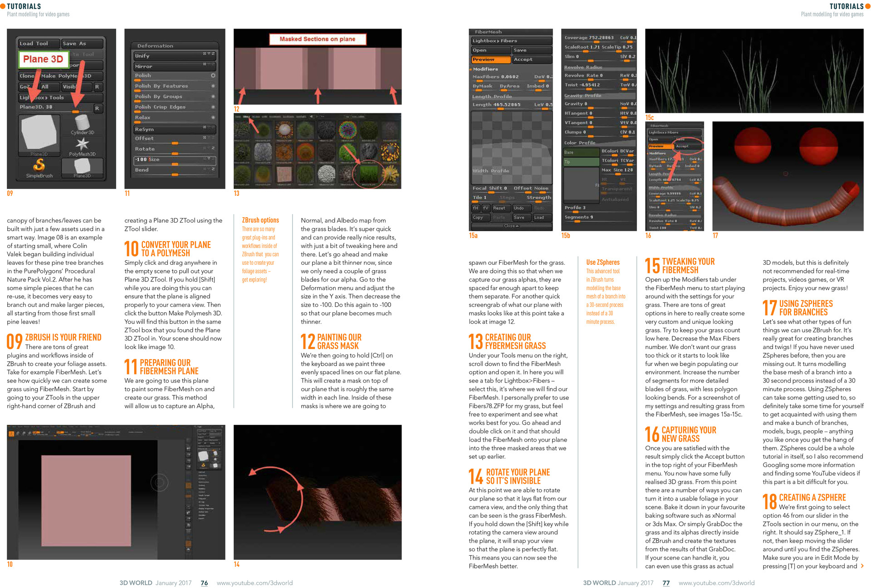The height and width of the screenshot is (588, 871).
Task: Click the fH flip horizontal button
Action: pos(475,208)
